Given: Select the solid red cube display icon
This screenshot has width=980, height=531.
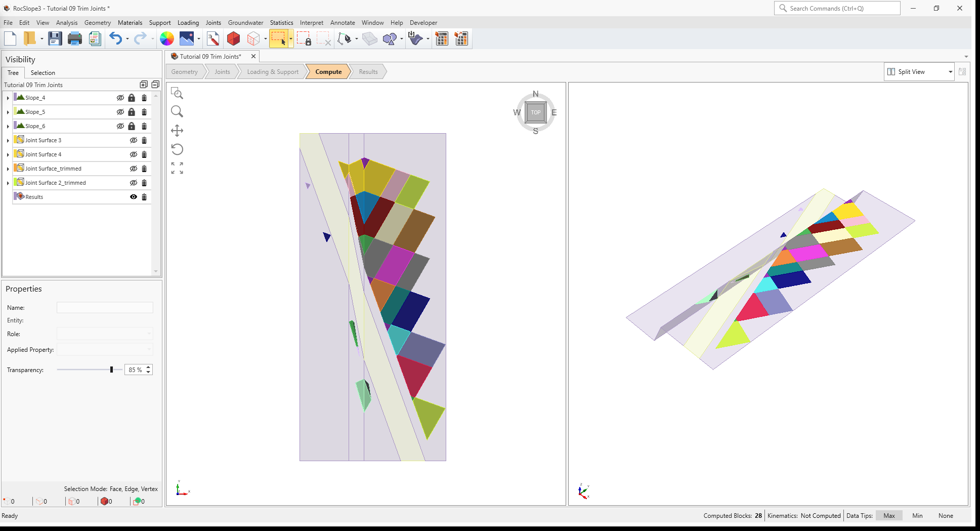Looking at the screenshot, I should coord(233,38).
